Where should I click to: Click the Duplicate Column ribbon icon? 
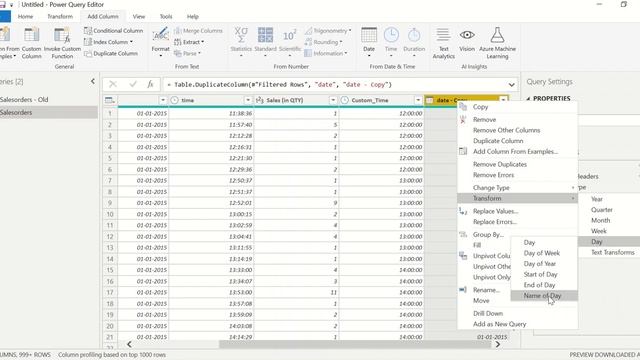[x=88, y=53]
